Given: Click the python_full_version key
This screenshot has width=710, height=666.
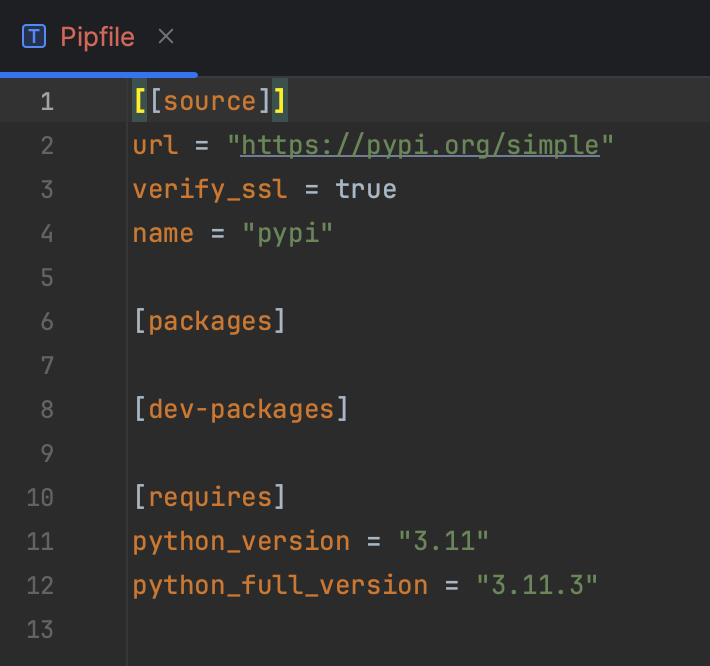Looking at the screenshot, I should pyautogui.click(x=280, y=585).
